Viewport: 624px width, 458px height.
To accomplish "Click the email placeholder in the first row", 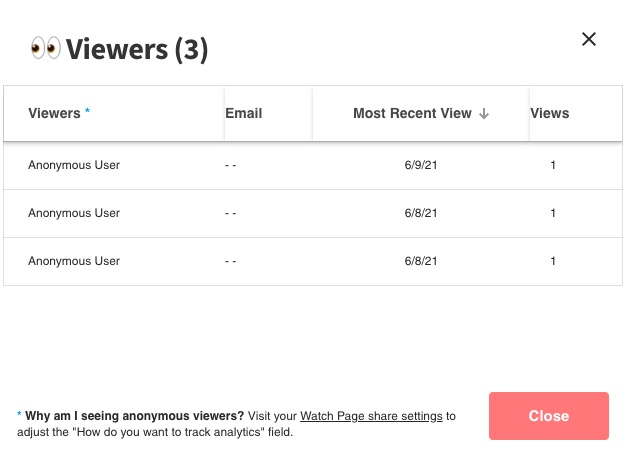I will pos(231,165).
